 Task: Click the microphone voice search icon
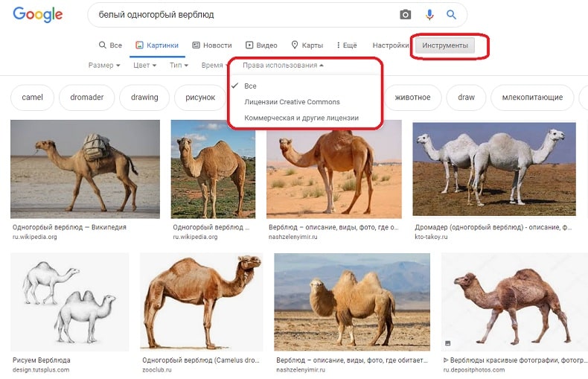[429, 15]
